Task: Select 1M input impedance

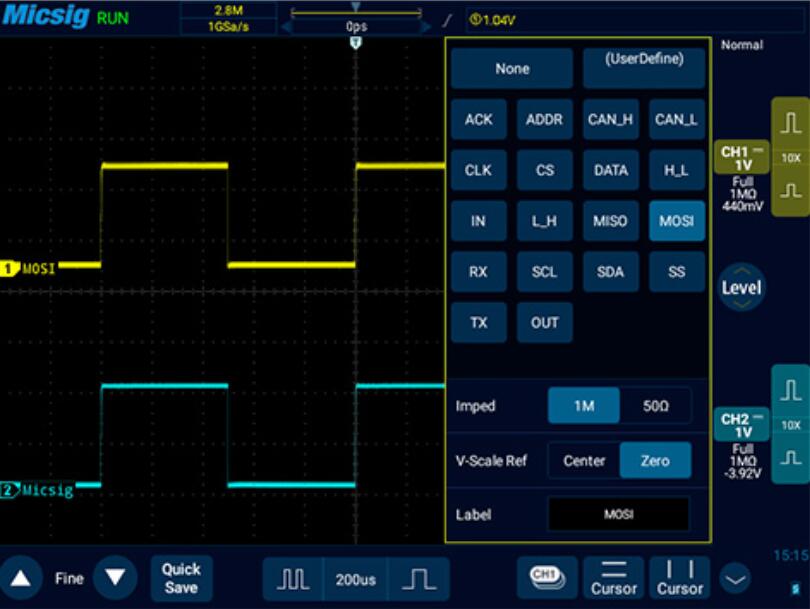Action: point(584,406)
